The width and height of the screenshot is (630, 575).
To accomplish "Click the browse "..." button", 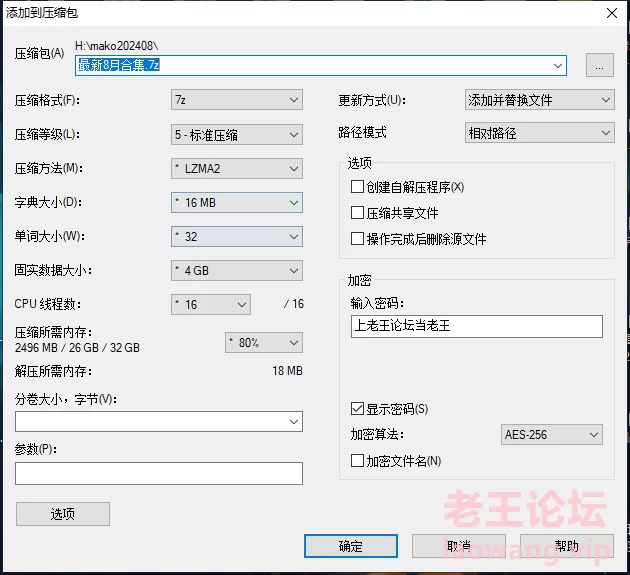I will pos(599,65).
